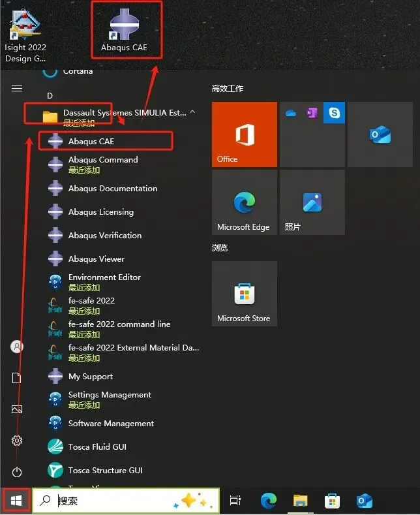This screenshot has width=420, height=515.
Task: Open the user account icon
Action: (17, 347)
